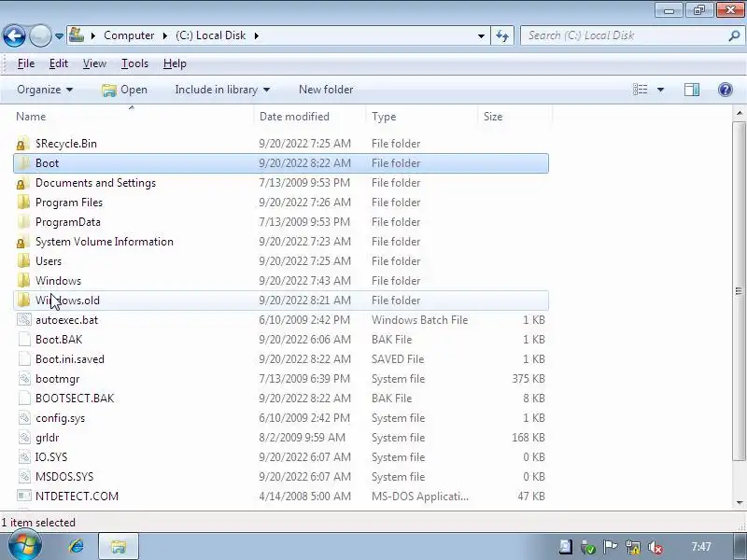The width and height of the screenshot is (747, 560).
Task: Select the bootmgr system file icon
Action: [x=24, y=379]
